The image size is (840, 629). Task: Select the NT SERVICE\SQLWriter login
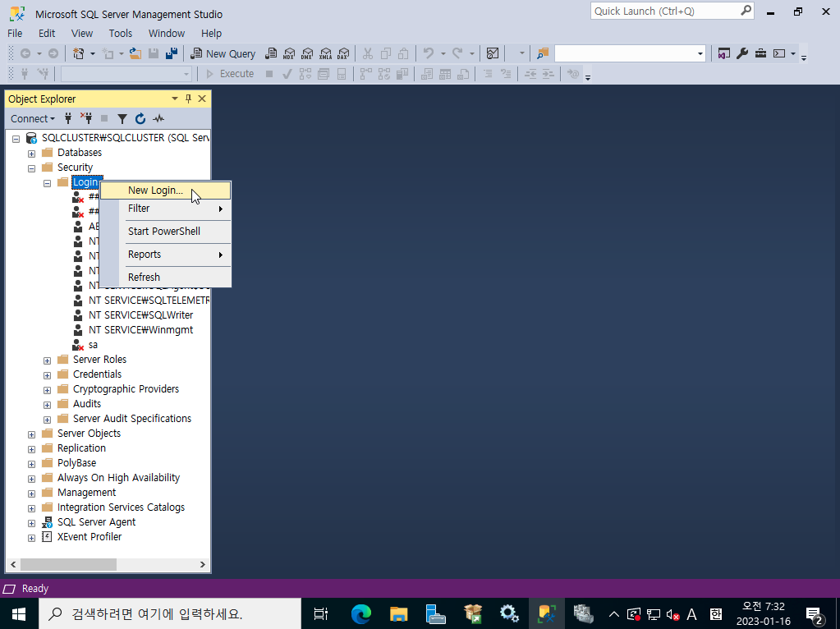point(141,315)
